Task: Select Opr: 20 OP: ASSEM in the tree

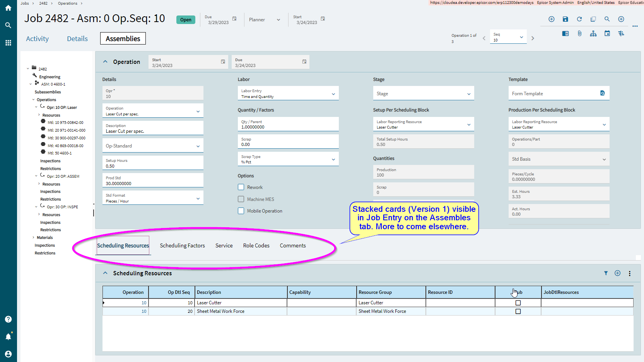Action: click(63, 176)
